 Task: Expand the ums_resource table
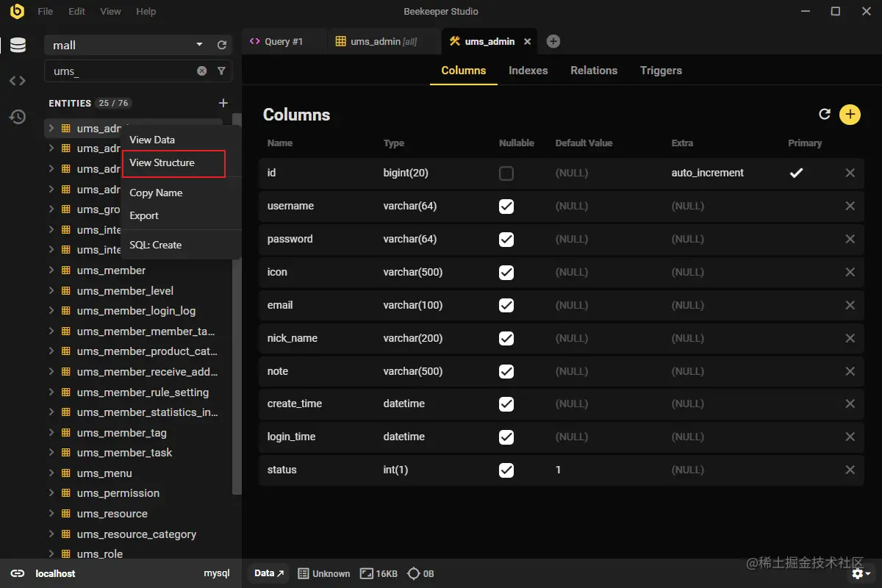pyautogui.click(x=51, y=514)
